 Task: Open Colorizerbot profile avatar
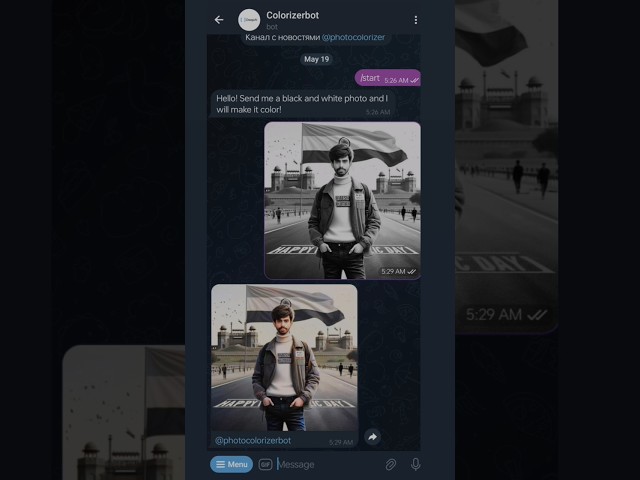(x=249, y=20)
